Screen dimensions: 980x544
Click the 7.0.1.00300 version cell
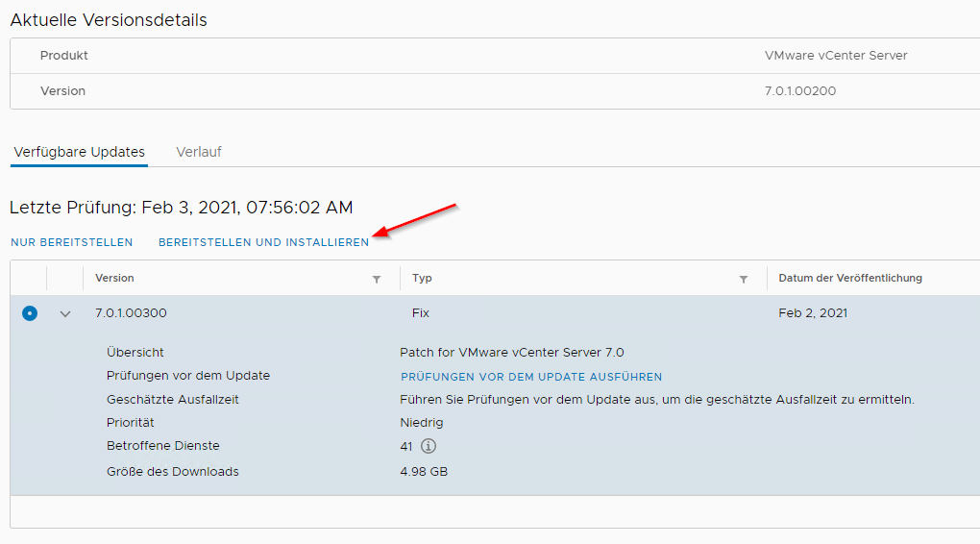coord(131,313)
